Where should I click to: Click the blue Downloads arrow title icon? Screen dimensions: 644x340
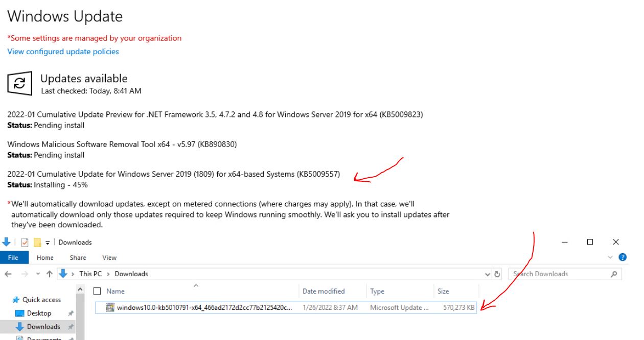(6, 242)
